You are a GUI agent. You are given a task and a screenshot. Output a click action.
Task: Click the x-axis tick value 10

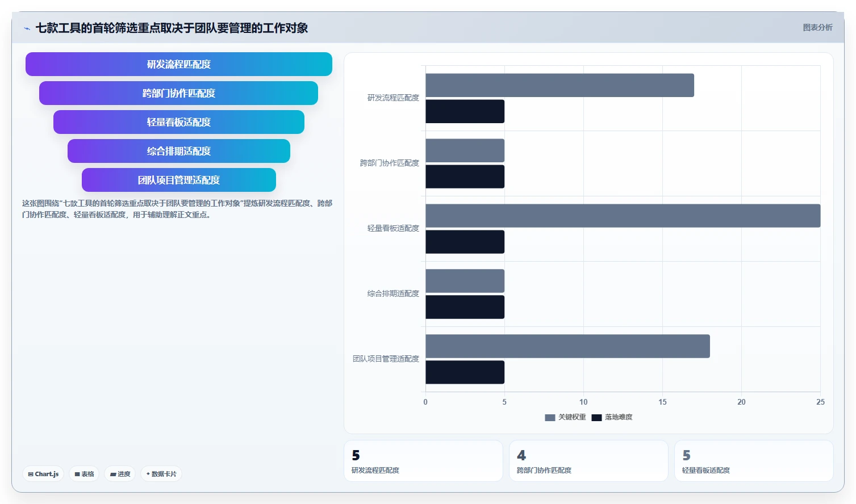click(x=583, y=402)
